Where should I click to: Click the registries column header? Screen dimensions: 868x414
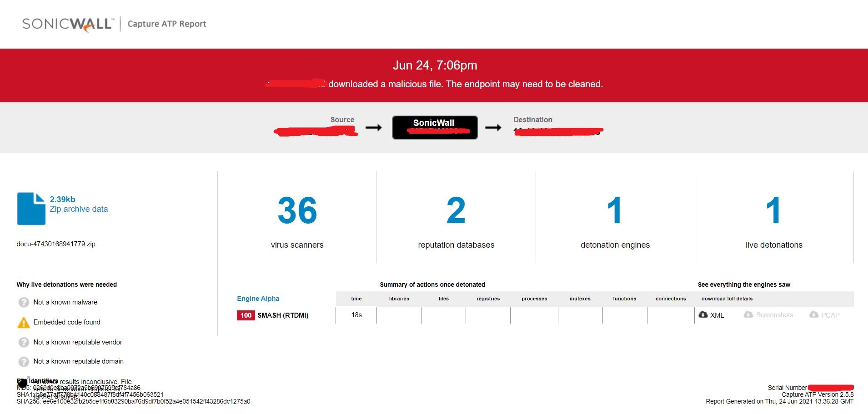coord(488,299)
